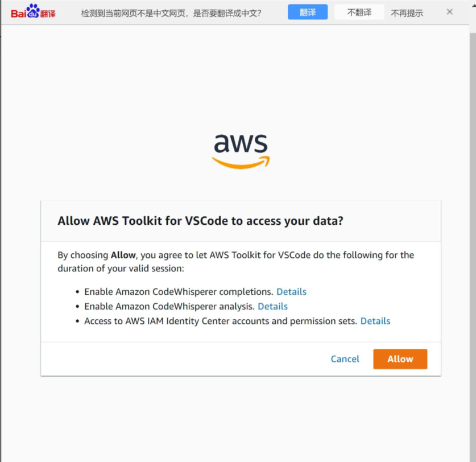
Task: Cancel the AWS Toolkit access request
Action: [x=345, y=358]
